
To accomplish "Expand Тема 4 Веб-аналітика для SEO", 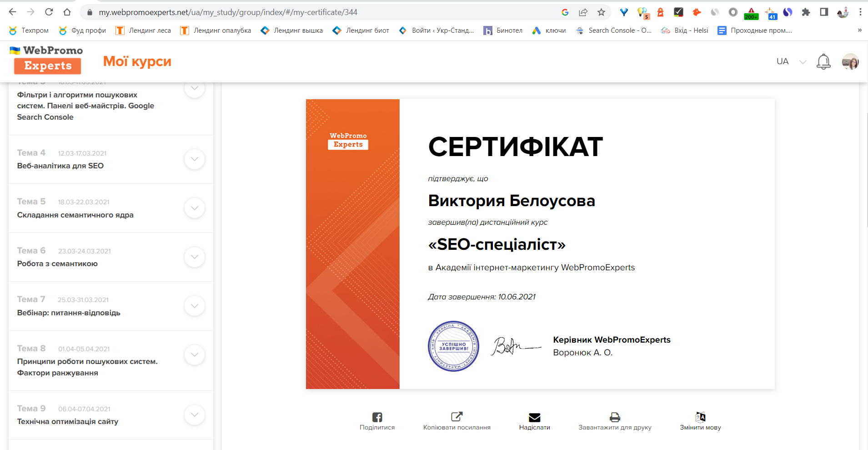I will pos(195,159).
